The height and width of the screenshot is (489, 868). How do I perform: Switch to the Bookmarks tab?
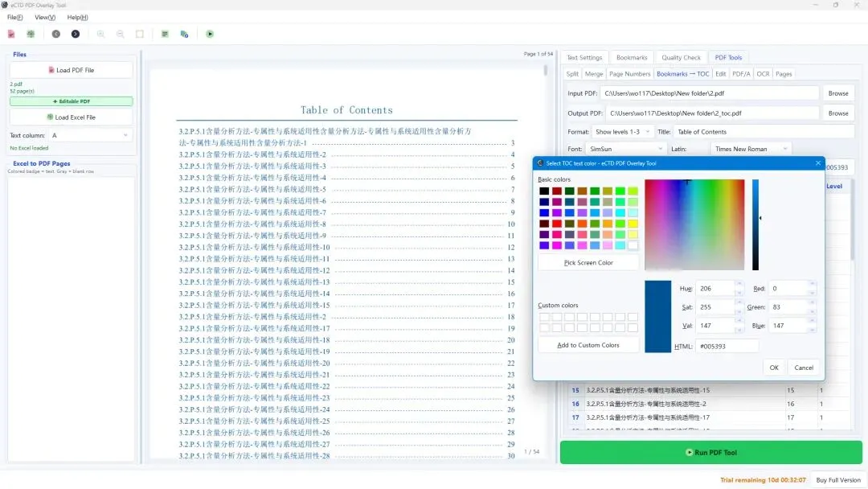[x=632, y=58]
